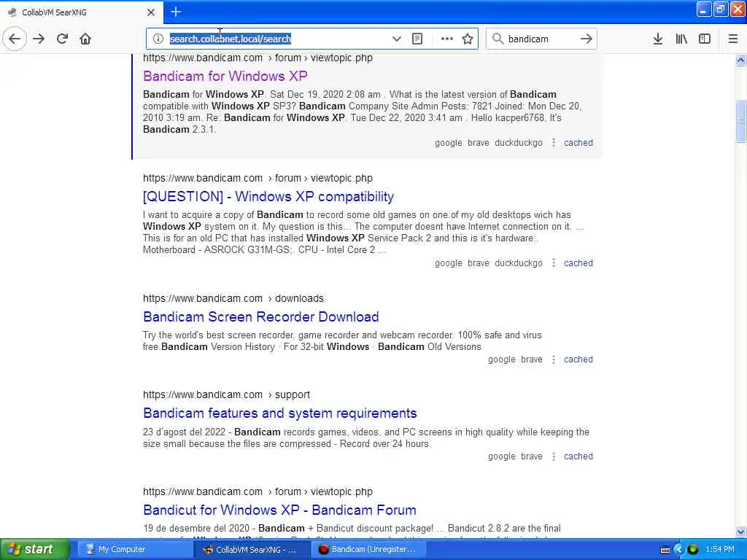The image size is (747, 560).
Task: Open Windows XP compatibility question result
Action: click(268, 197)
